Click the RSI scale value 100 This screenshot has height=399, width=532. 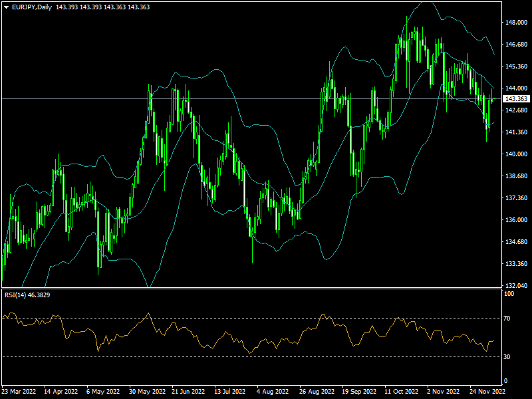[509, 294]
